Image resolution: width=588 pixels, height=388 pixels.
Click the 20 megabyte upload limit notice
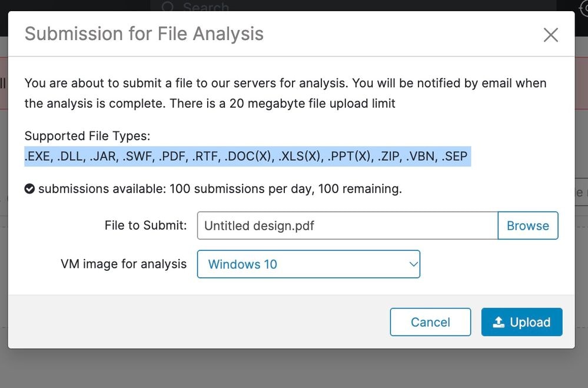(x=283, y=104)
